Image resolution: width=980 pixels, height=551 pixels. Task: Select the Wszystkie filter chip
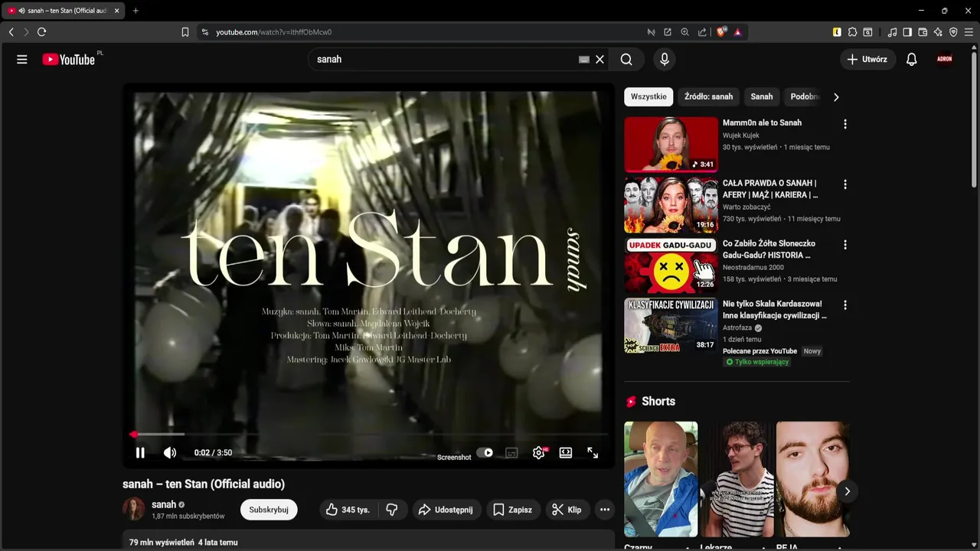[648, 97]
